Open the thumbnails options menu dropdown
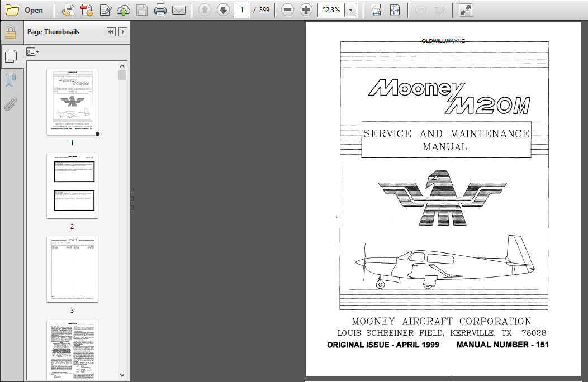Image resolution: width=588 pixels, height=382 pixels. 33,52
